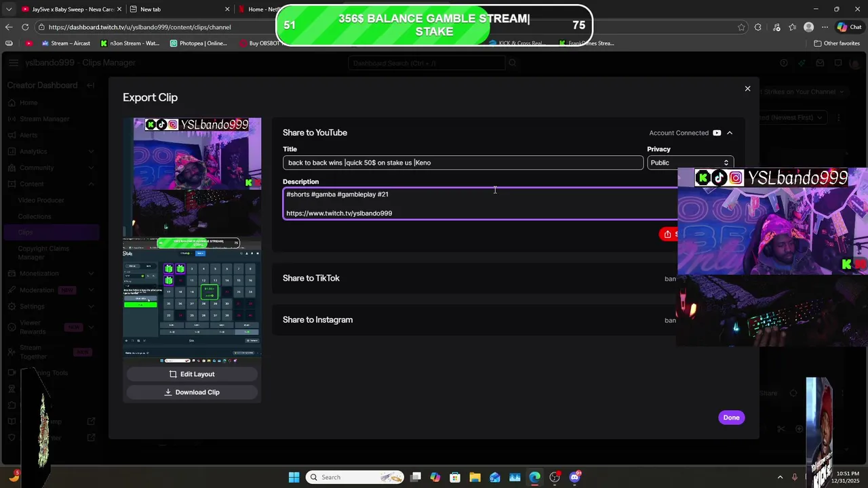Open the browser profile avatar icon
The image size is (868, 488).
(x=808, y=27)
